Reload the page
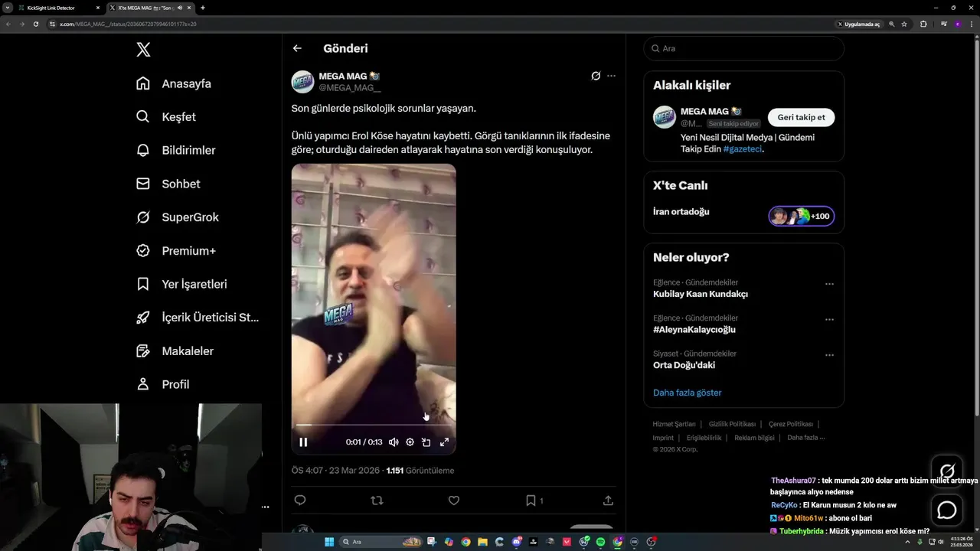Screen dimensions: 980x551 click(35, 24)
